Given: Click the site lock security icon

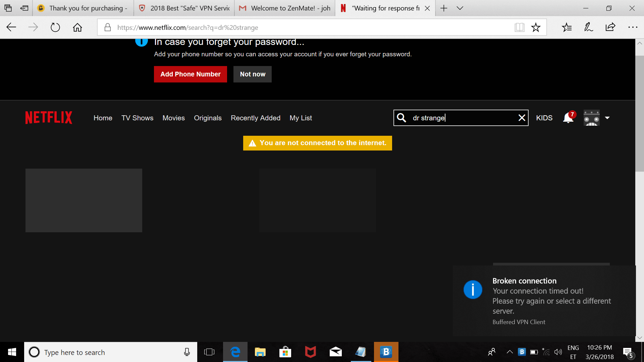Looking at the screenshot, I should coord(108,27).
